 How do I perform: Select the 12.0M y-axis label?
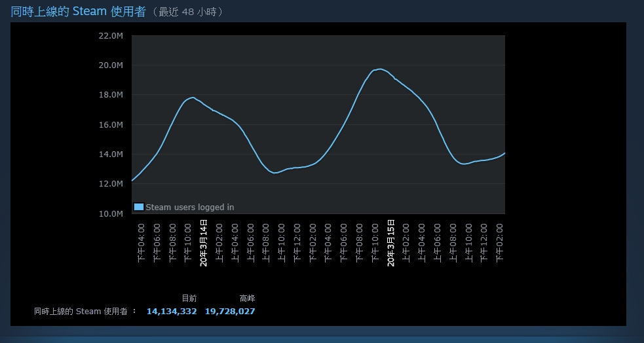tap(111, 184)
